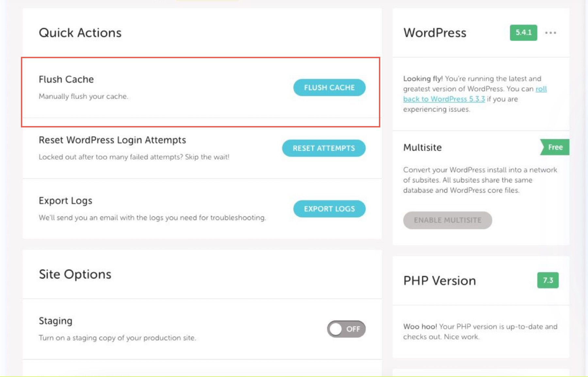Select the Reset WordPress Login Attempts label
The height and width of the screenshot is (377, 588).
click(x=112, y=140)
